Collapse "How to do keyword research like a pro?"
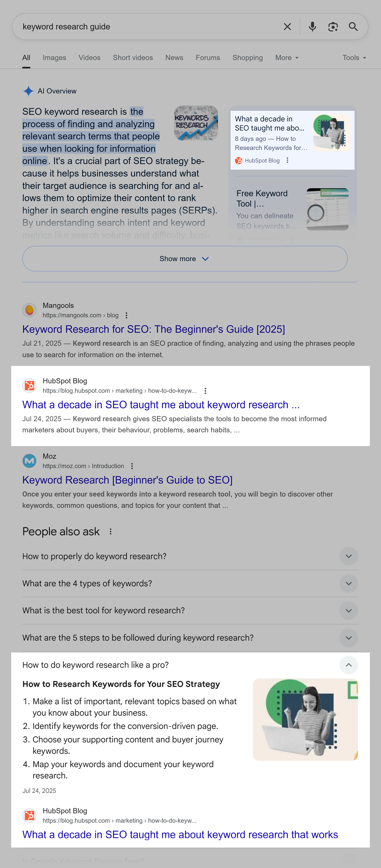 click(x=349, y=665)
